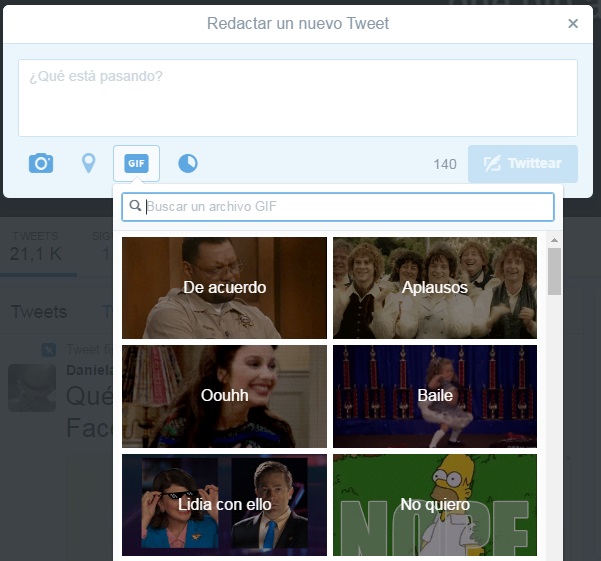Screen dimensions: 601x561
Task: Click the background TWEETS 21,1 K stat
Action: 35,247
